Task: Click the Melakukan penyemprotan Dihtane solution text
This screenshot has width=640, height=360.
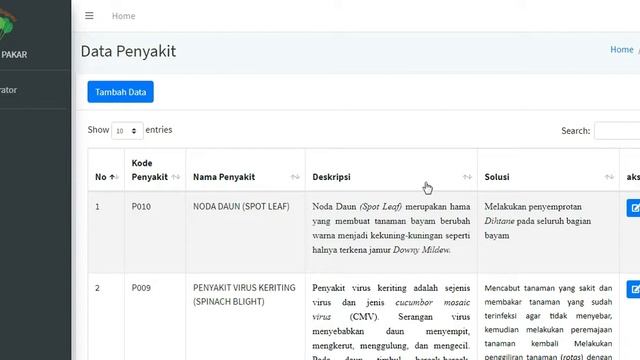Action: pos(538,221)
